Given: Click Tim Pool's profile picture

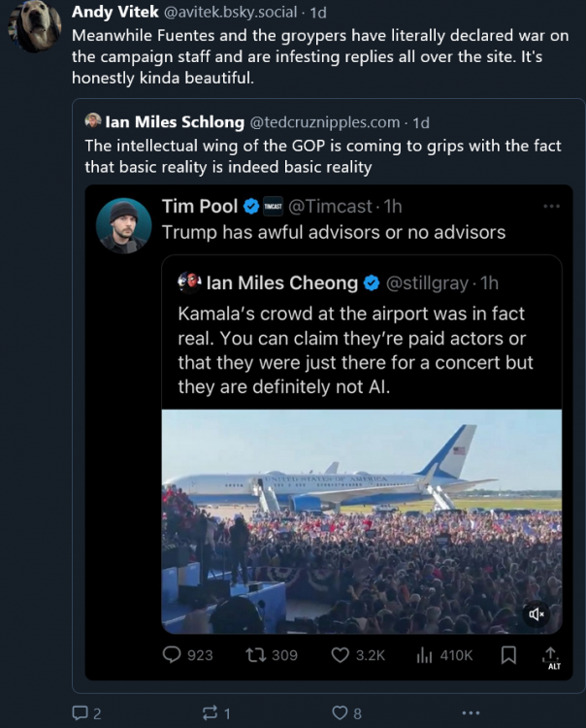Looking at the screenshot, I should [x=123, y=226].
